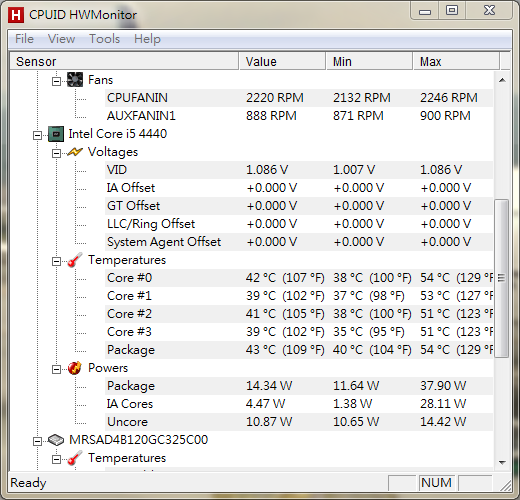Image resolution: width=520 pixels, height=500 pixels.
Task: Click the drive Temperatures thermometer icon
Action: [75, 458]
